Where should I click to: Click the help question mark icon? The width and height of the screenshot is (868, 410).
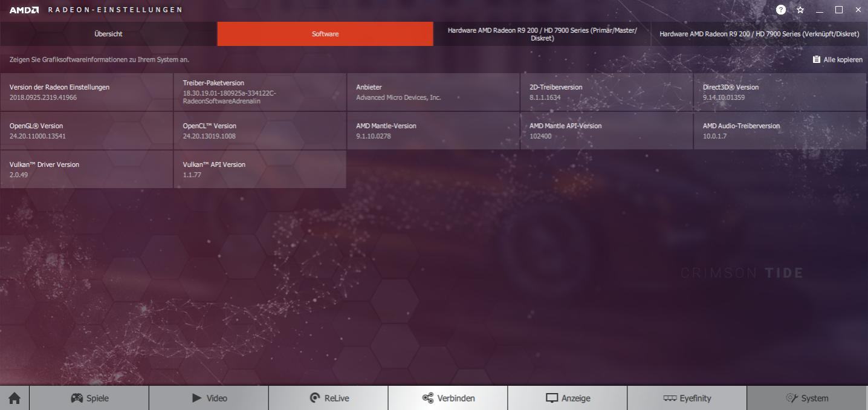(x=781, y=10)
